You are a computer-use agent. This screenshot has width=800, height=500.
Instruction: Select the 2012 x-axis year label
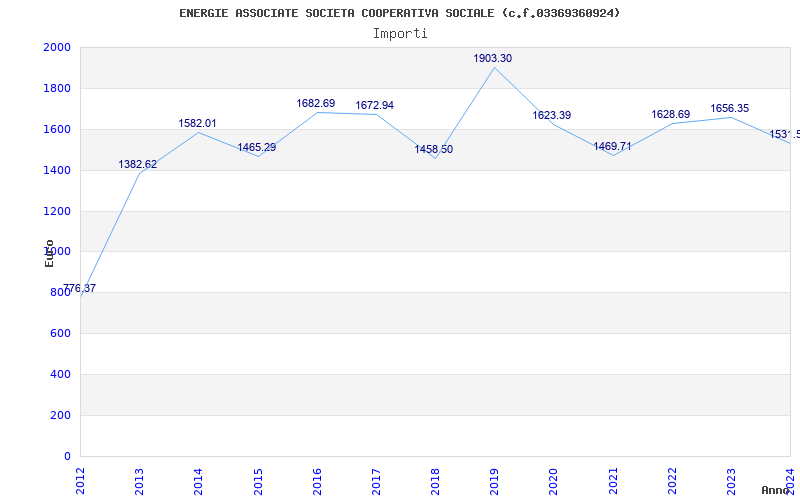pyautogui.click(x=80, y=480)
